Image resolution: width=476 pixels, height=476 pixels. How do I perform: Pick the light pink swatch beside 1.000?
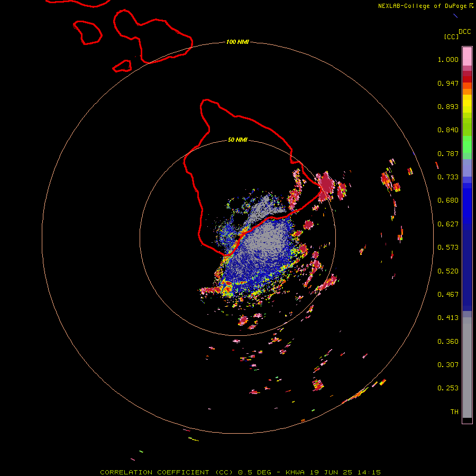467,57
